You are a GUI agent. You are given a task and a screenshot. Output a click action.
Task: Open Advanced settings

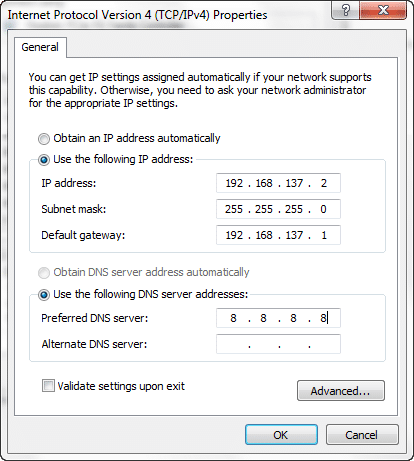tap(341, 390)
